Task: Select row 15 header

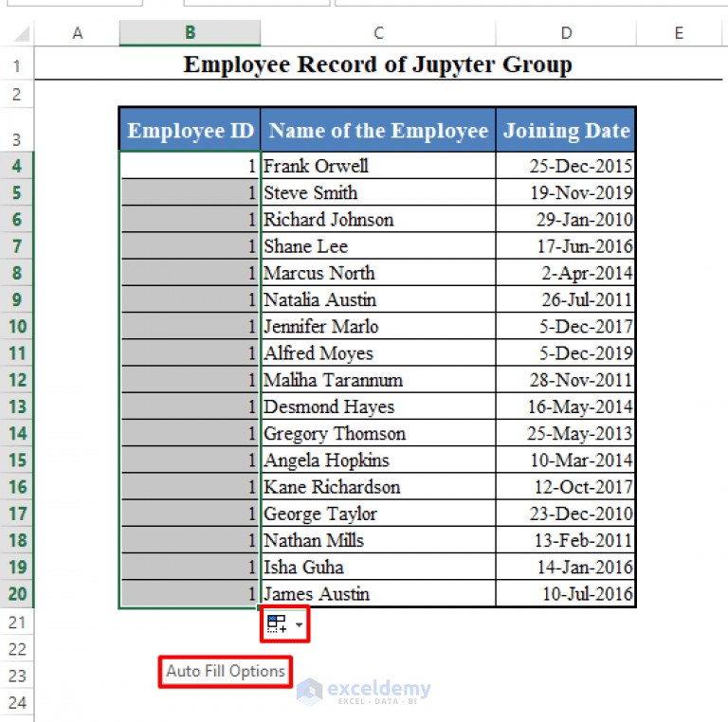Action: coord(17,460)
